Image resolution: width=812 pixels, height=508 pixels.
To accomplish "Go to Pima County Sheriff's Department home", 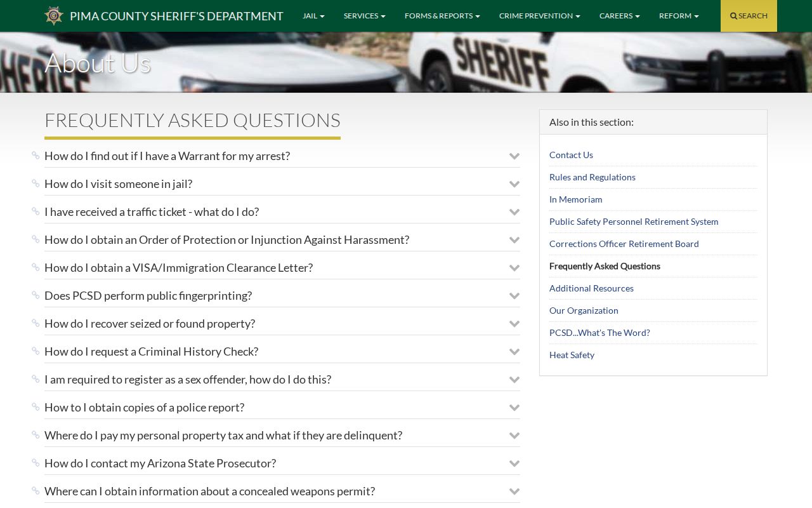I will [x=176, y=16].
